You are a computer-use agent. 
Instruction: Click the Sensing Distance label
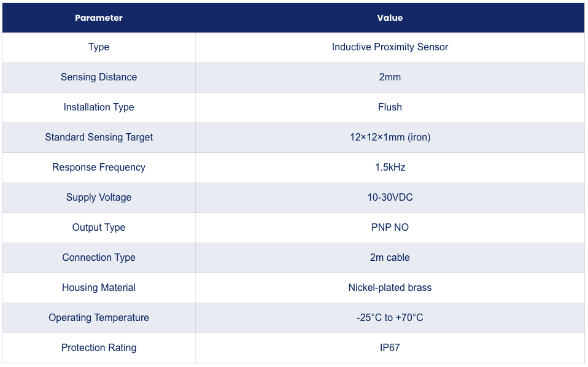(99, 77)
